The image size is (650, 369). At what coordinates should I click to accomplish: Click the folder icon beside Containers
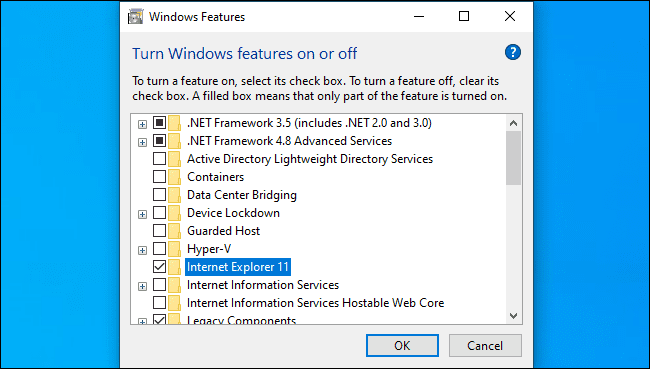click(x=175, y=177)
